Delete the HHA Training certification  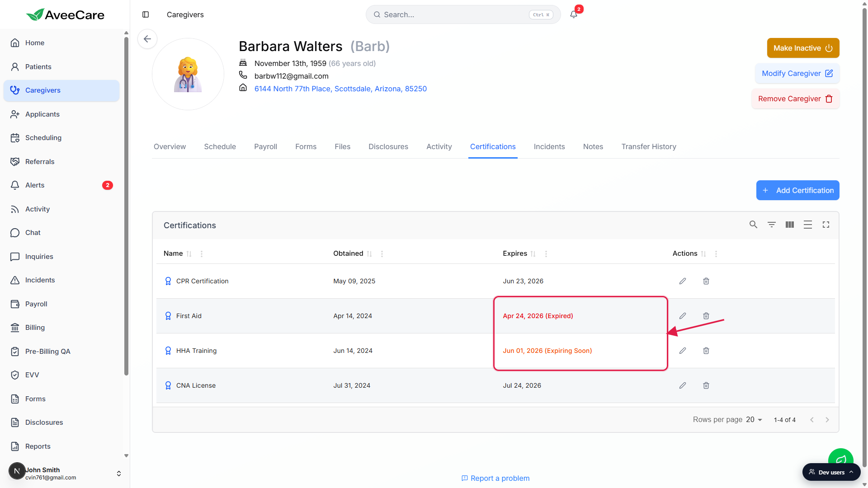(x=706, y=351)
